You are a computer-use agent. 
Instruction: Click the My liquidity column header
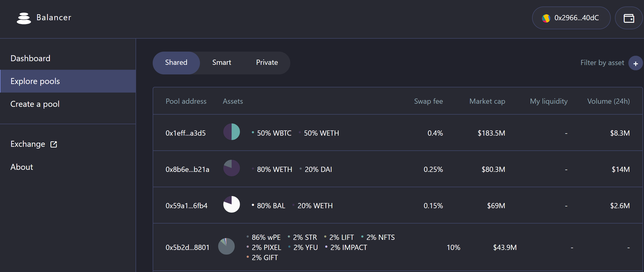549,101
